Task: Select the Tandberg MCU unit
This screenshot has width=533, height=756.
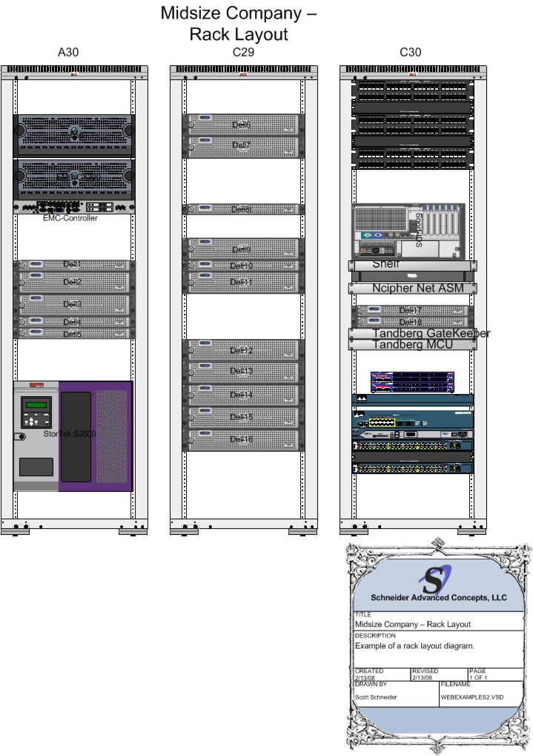Action: coord(412,345)
